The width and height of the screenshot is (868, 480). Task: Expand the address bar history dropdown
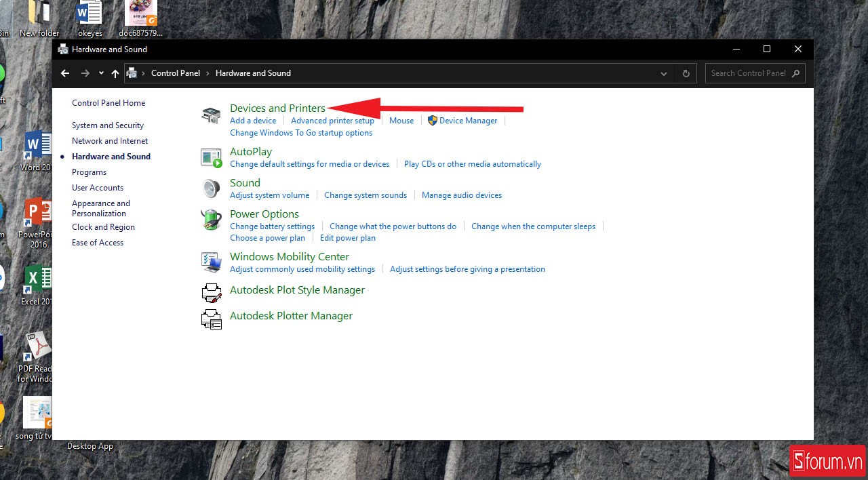point(664,73)
